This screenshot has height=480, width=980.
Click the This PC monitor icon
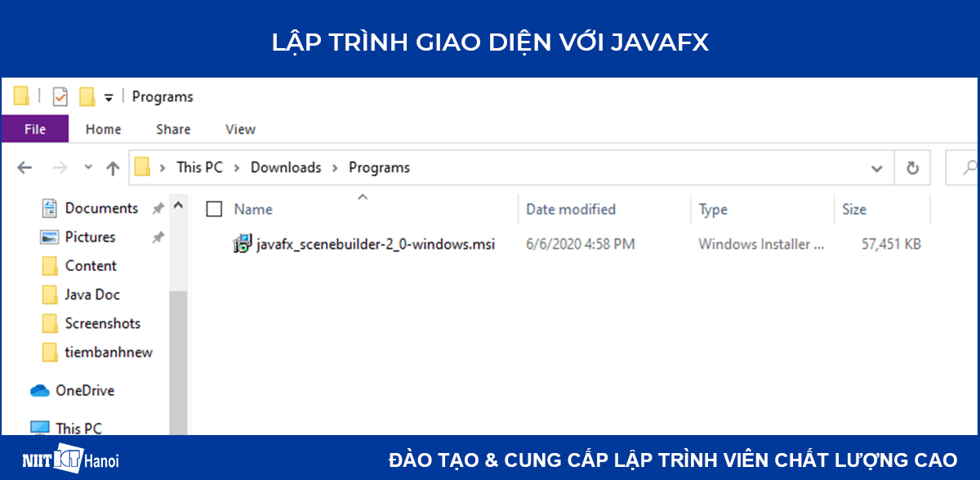pyautogui.click(x=39, y=428)
